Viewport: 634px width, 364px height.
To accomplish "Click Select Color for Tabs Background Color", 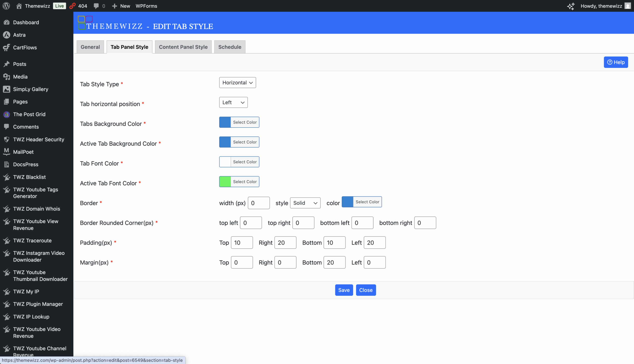I will [x=245, y=122].
